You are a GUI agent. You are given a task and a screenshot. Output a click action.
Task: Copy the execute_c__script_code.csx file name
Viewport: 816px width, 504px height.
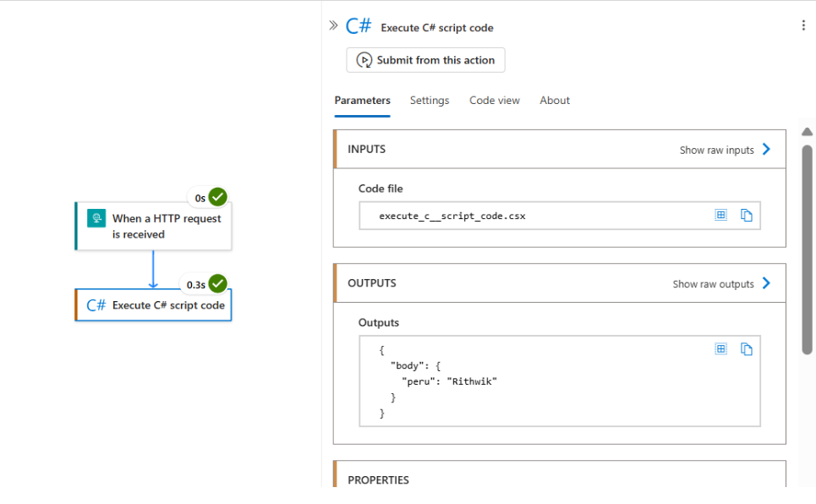coord(747,215)
